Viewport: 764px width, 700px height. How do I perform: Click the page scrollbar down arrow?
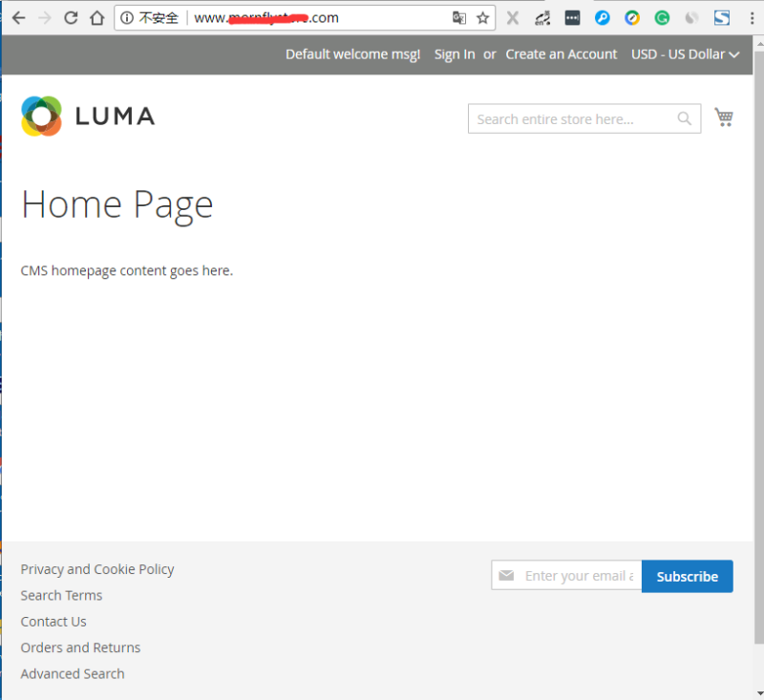[x=759, y=692]
